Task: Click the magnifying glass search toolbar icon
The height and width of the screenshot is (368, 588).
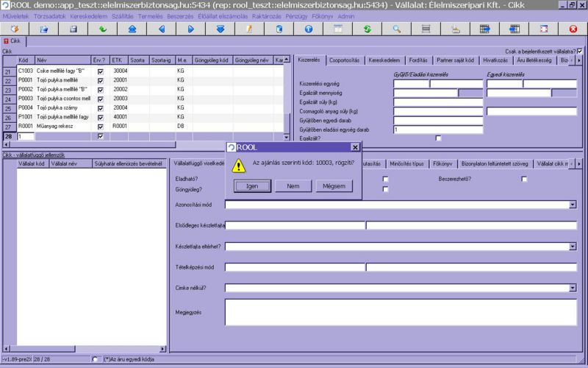Action: coord(396,29)
